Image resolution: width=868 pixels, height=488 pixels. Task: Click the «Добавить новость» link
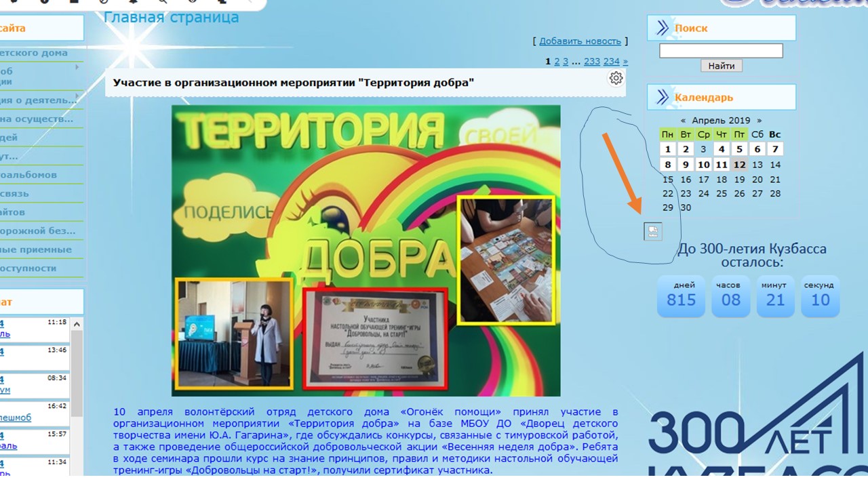tap(580, 41)
